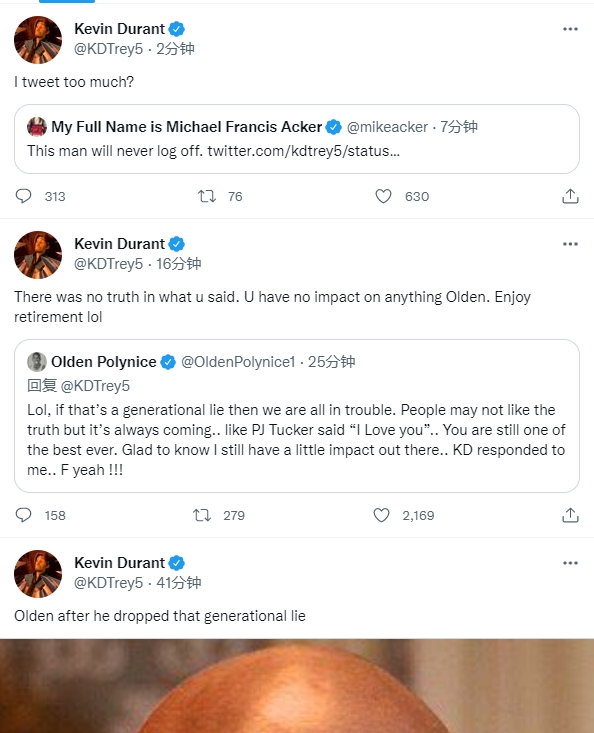The image size is (594, 733).
Task: Reply to the 'I tweet too much?' tweet
Action: tap(23, 196)
